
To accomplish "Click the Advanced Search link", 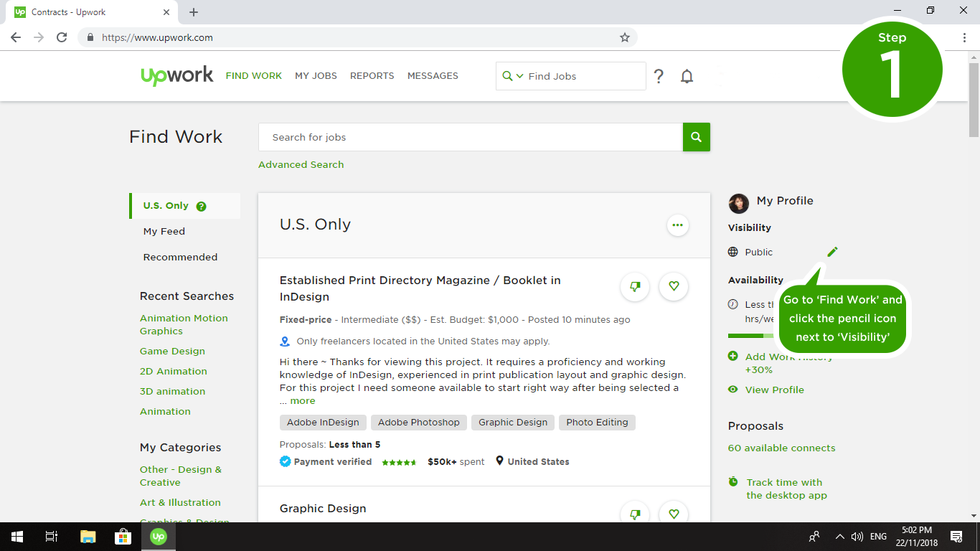I will pos(301,165).
